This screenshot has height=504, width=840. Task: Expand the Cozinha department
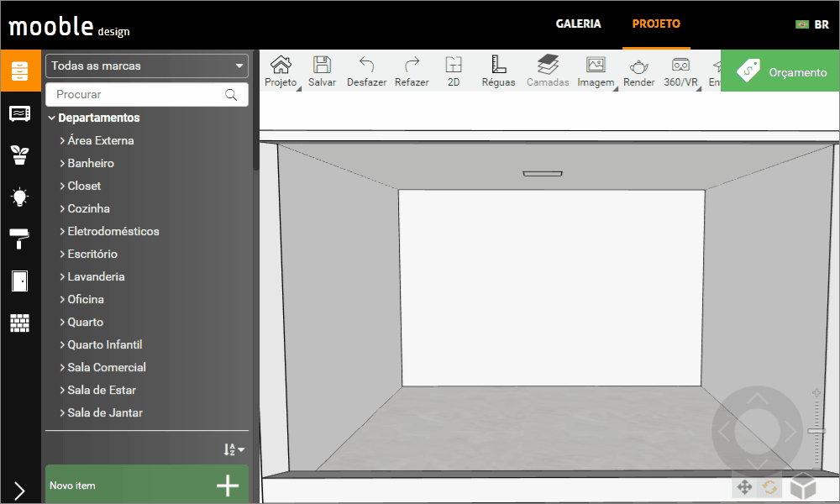(x=85, y=208)
